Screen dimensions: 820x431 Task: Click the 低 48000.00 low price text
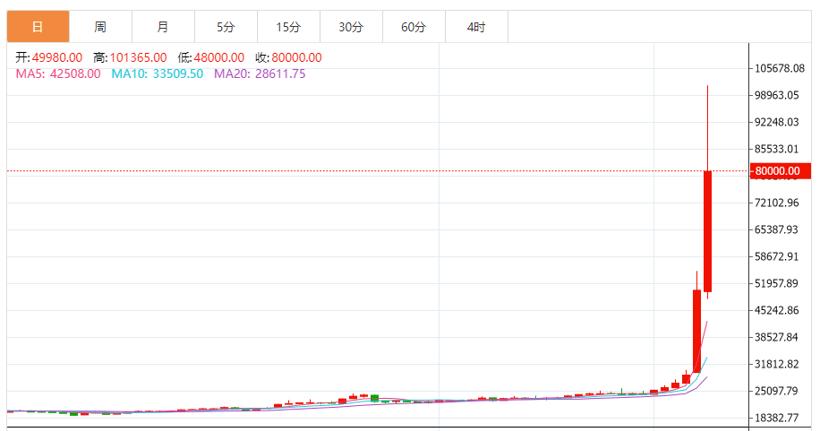coord(211,58)
